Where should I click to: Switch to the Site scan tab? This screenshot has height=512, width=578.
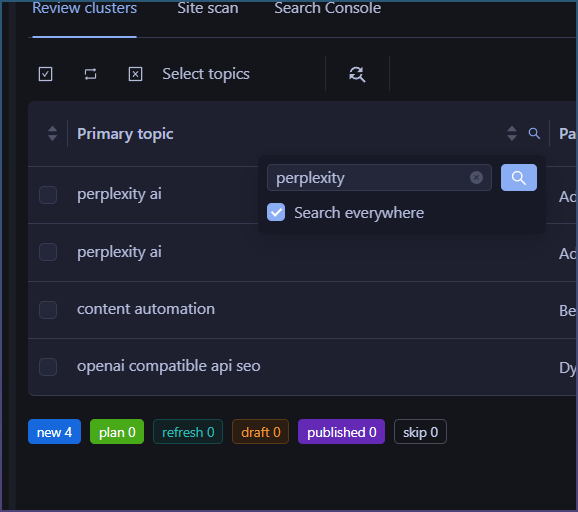[208, 8]
